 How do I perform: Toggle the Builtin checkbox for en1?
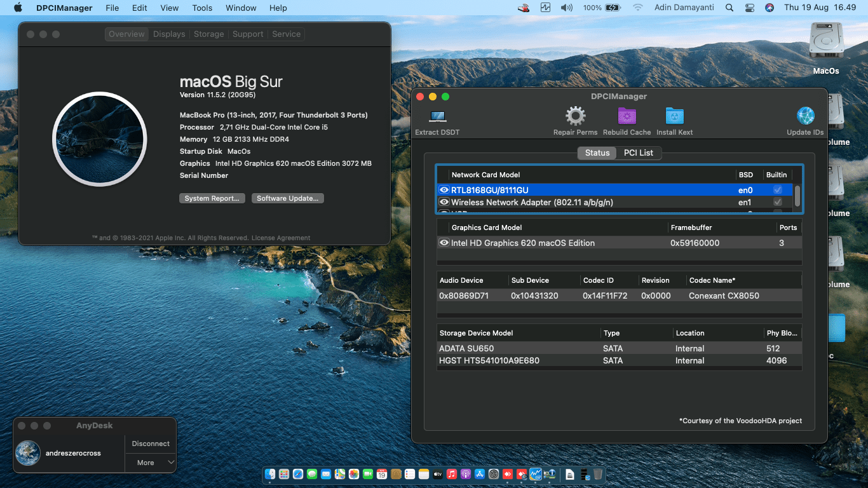[x=777, y=202]
